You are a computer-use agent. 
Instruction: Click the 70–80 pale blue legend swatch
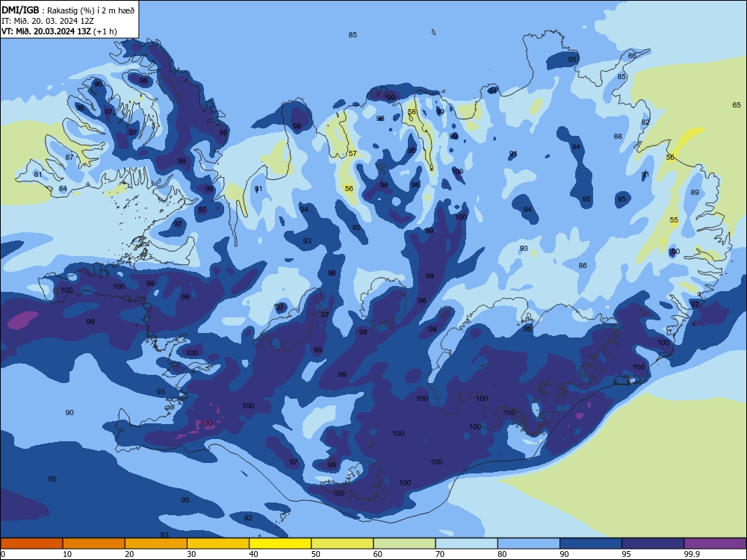pyautogui.click(x=467, y=544)
